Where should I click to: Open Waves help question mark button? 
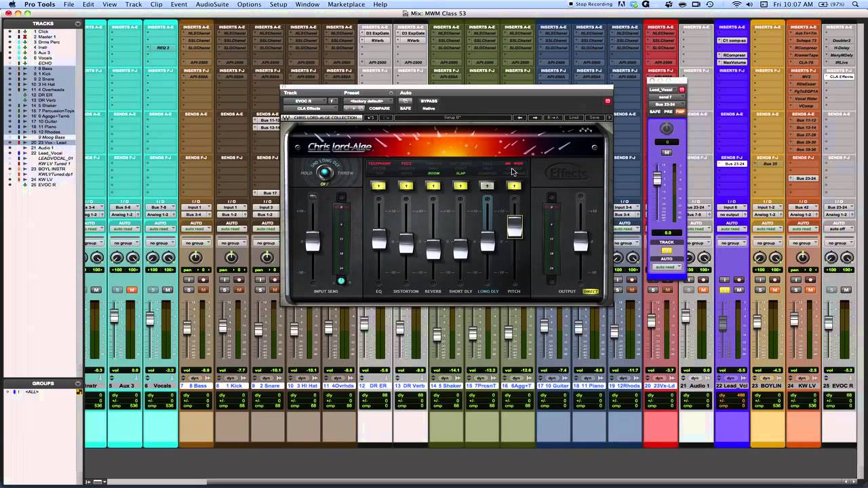coord(609,118)
